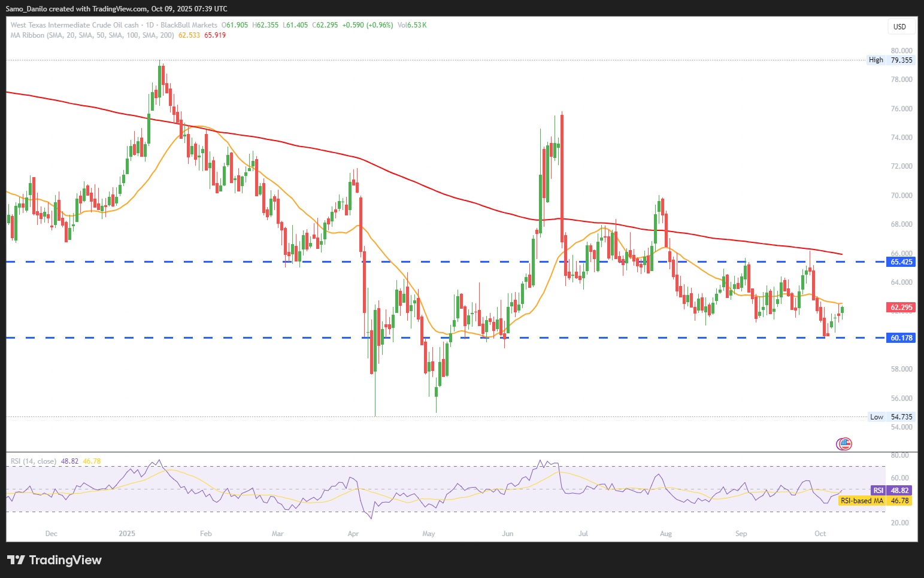Screen dimensions: 924x578
Task: Select the purple RSI 48.82 value tag
Action: click(x=899, y=491)
